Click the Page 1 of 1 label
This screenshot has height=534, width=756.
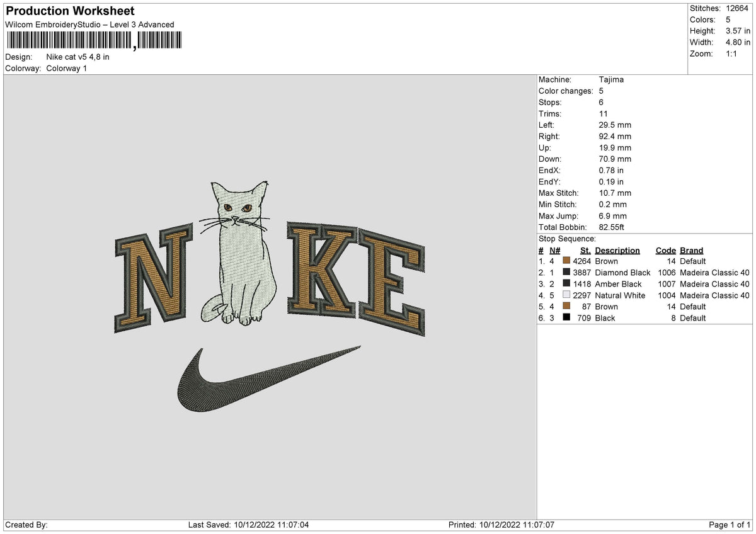(728, 524)
